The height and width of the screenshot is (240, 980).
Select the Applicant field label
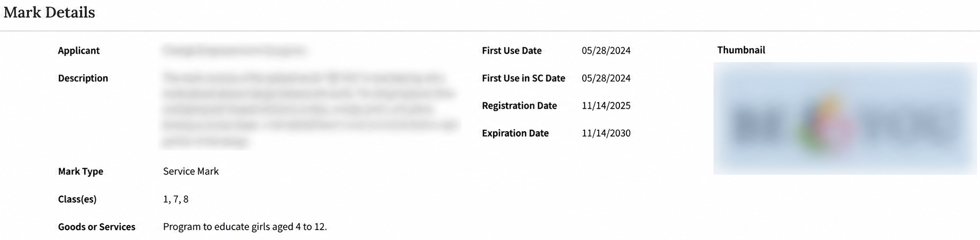click(79, 51)
